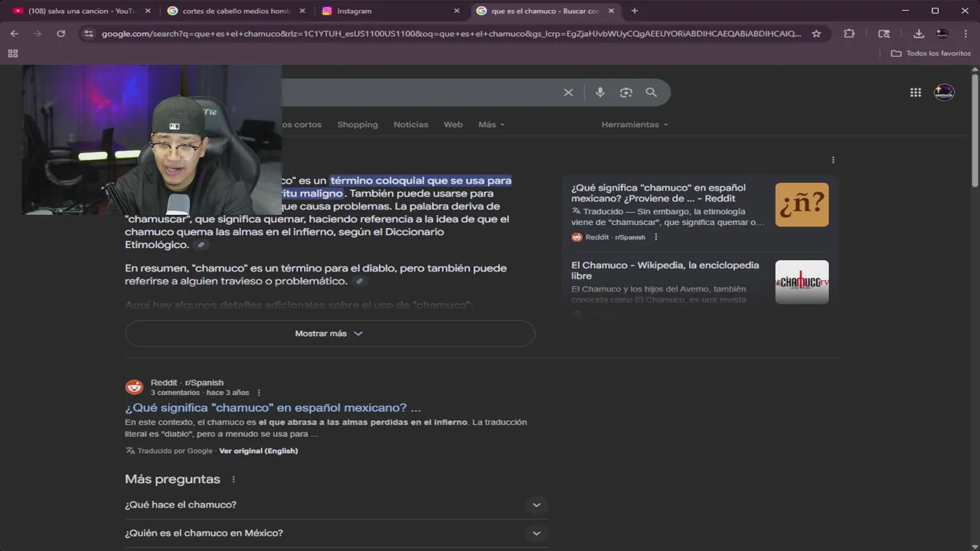Switch to the Instagram tab
The width and height of the screenshot is (980, 551).
pyautogui.click(x=389, y=11)
